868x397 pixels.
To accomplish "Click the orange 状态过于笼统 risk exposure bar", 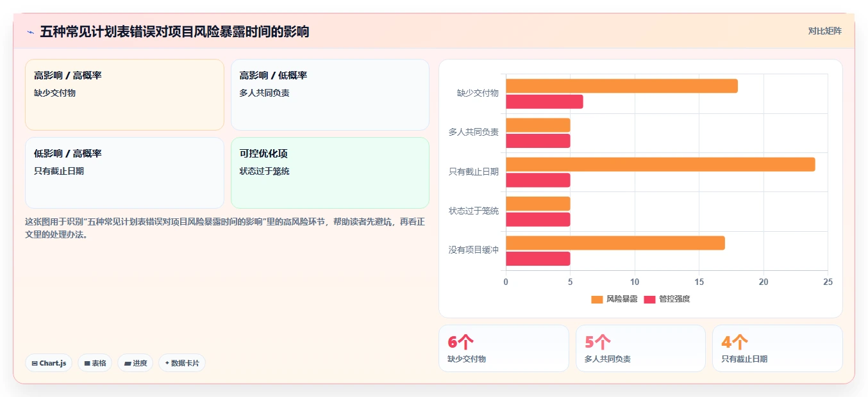I will [x=538, y=204].
